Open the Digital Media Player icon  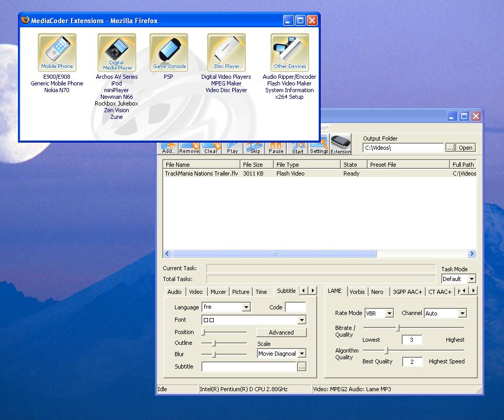[117, 53]
